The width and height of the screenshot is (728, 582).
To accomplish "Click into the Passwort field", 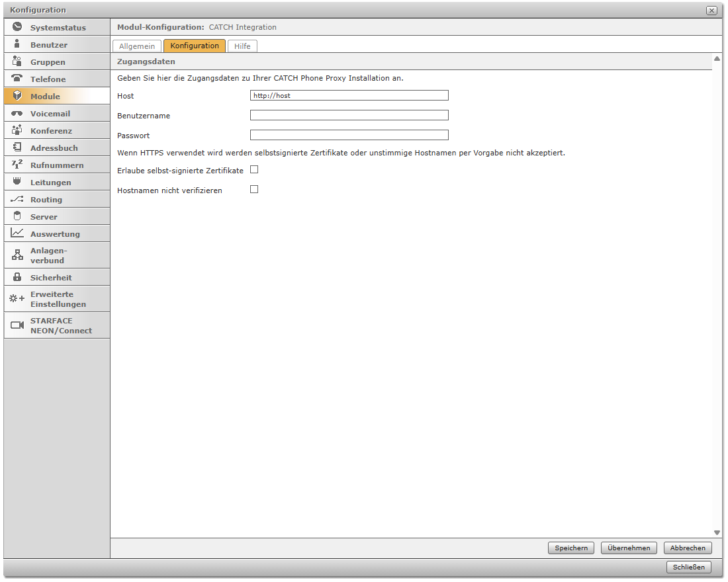I will coord(349,135).
